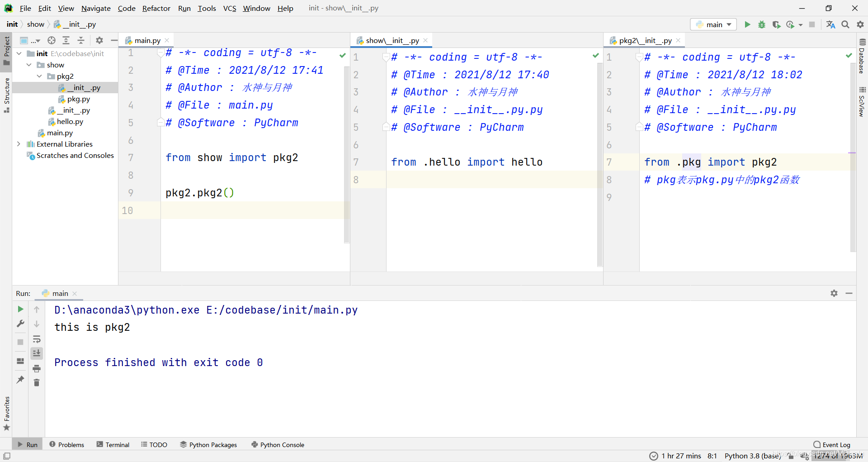Click the stop process square in the top toolbar
The image size is (868, 462).
[x=812, y=24]
